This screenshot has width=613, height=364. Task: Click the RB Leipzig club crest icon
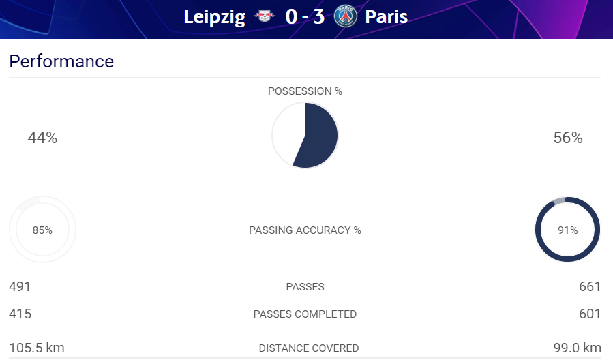[265, 16]
